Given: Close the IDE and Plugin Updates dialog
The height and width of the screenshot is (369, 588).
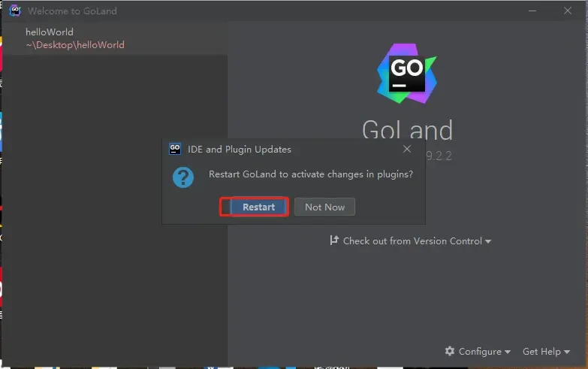Looking at the screenshot, I should (407, 149).
